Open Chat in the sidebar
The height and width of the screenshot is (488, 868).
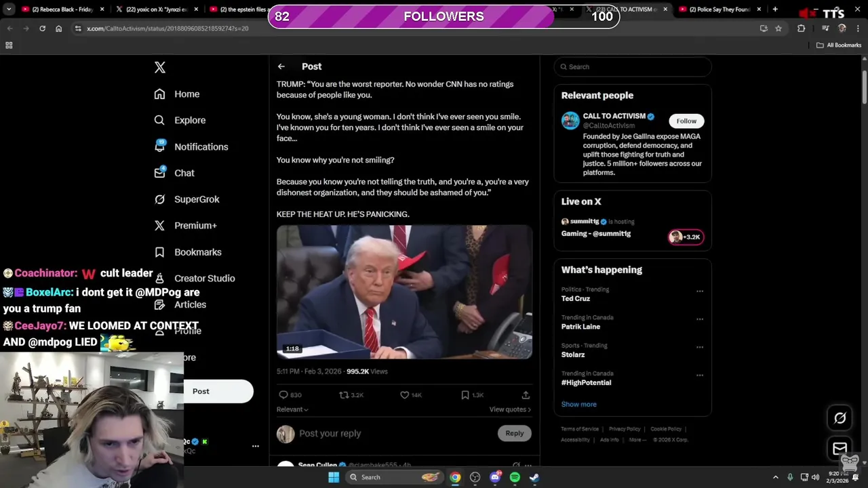(174, 173)
